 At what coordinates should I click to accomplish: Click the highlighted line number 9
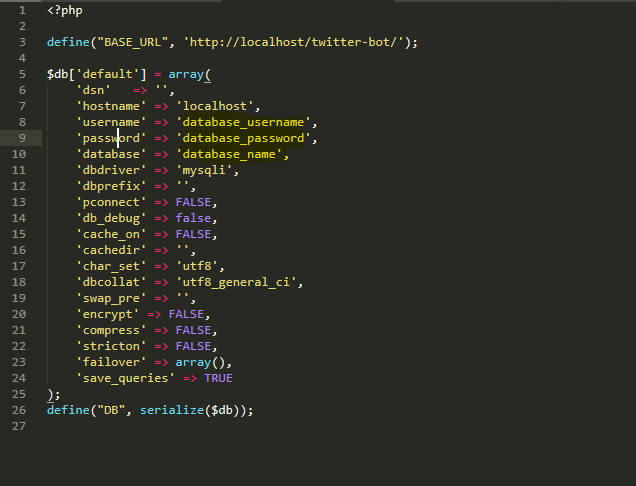21,138
